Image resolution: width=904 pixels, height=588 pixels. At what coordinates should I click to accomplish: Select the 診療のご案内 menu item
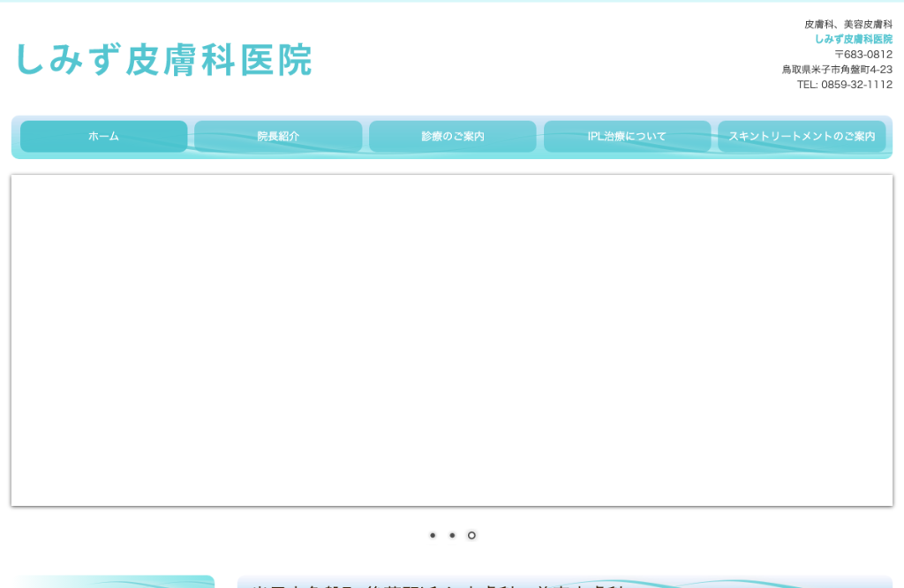pos(453,137)
